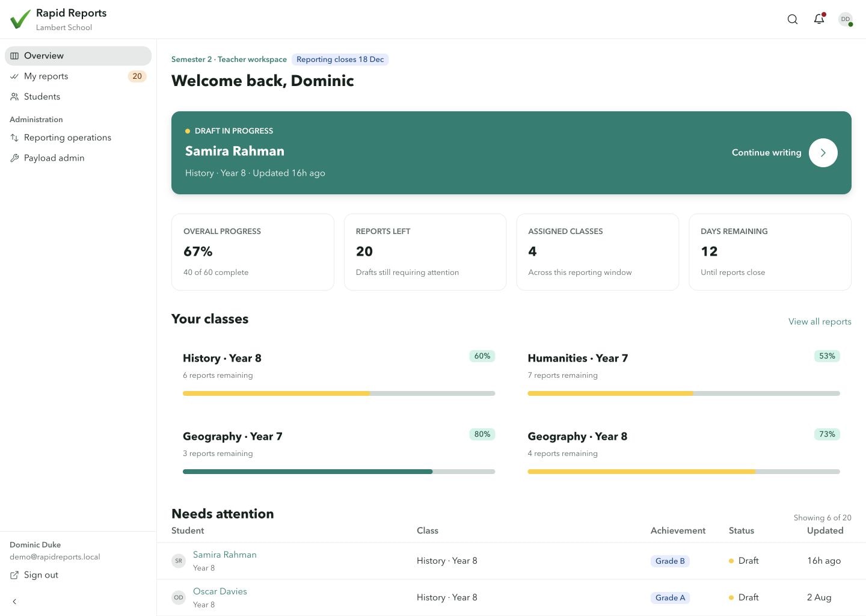Click Reporting closes 18 Dec badge
Viewport: 866px width, 616px height.
[340, 60]
